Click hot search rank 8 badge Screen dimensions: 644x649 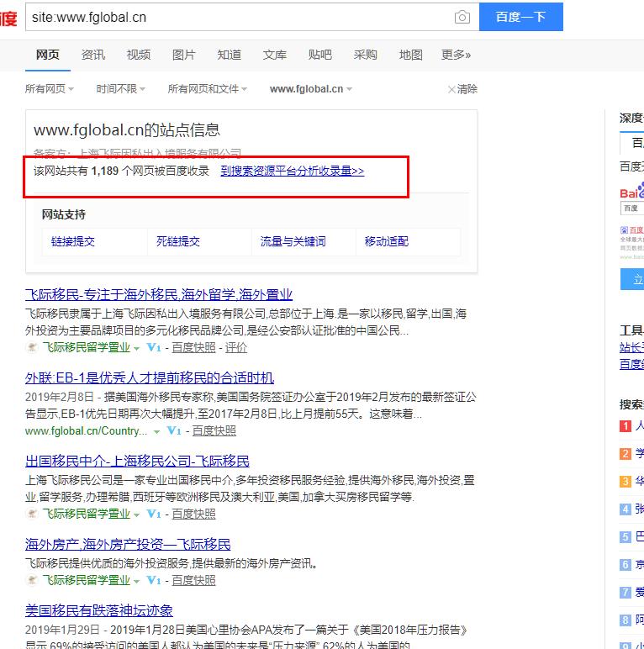pos(626,620)
